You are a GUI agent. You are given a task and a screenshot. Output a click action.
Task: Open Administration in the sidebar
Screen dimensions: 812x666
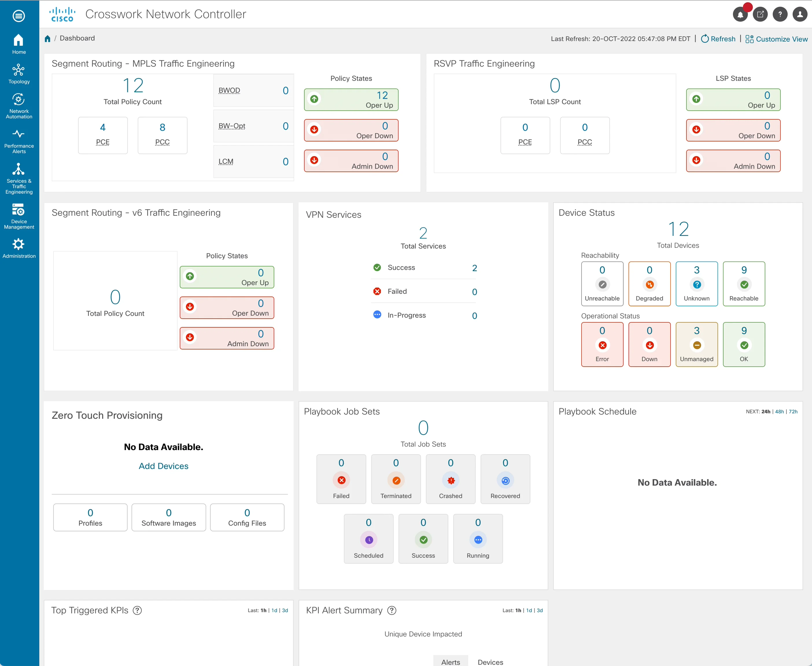point(19,248)
